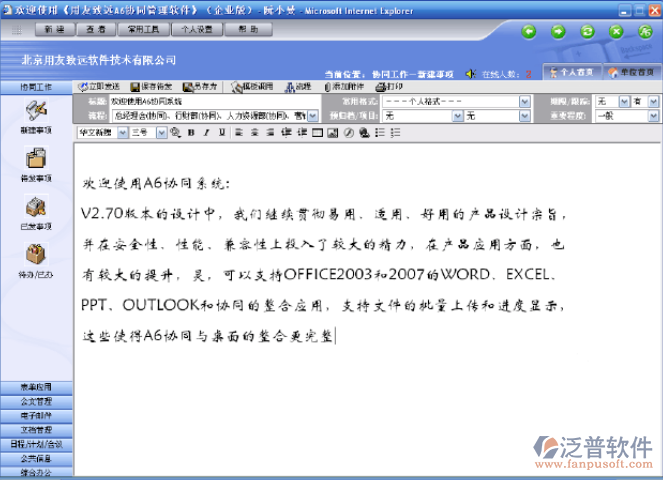The width and height of the screenshot is (663, 480).
Task: Open the 重要程度 importance dropdown 一般
Action: pyautogui.click(x=654, y=115)
